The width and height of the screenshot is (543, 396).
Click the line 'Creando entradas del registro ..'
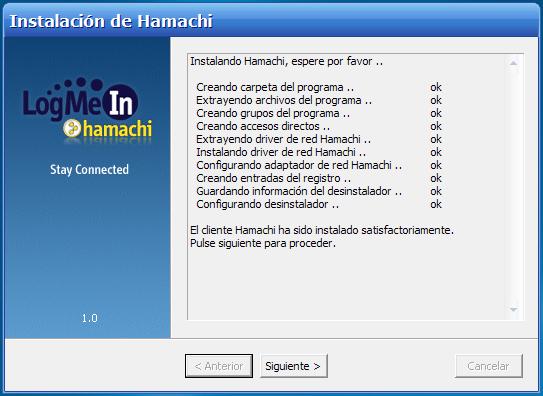click(x=274, y=178)
